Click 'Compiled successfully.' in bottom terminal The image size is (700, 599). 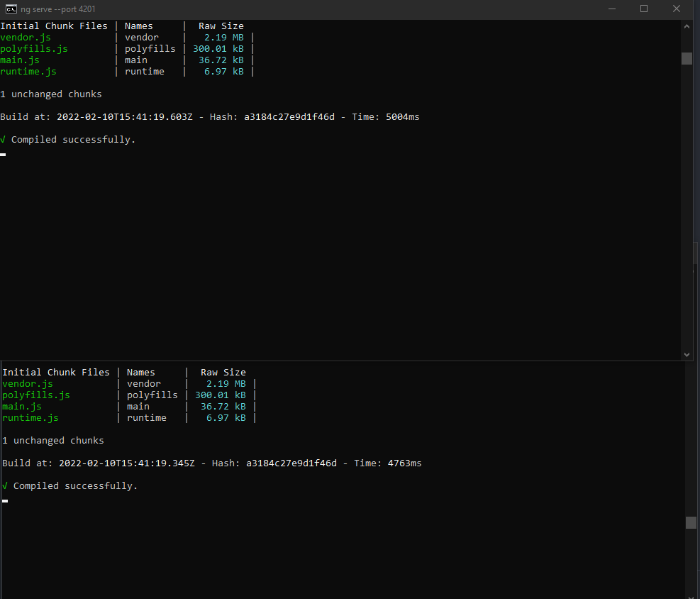click(75, 486)
